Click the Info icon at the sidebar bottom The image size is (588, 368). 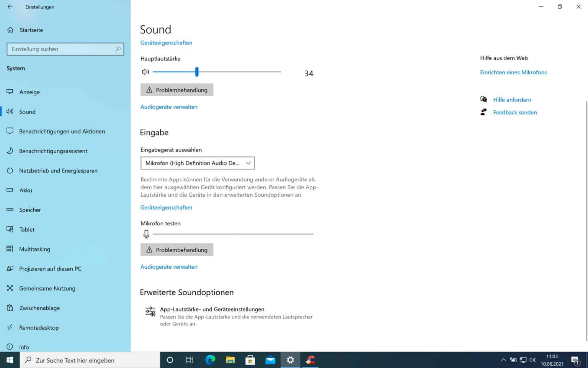[10, 347]
